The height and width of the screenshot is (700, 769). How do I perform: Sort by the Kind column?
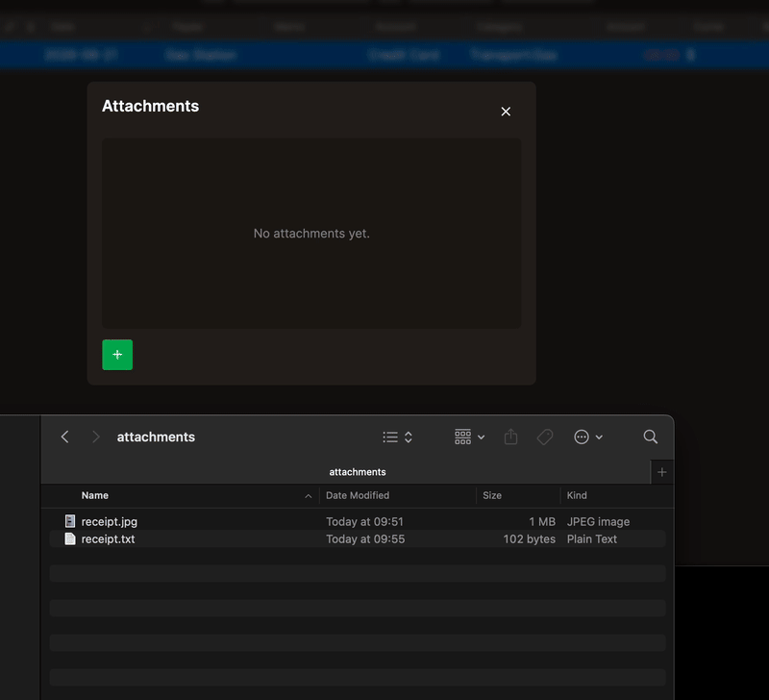(x=577, y=495)
